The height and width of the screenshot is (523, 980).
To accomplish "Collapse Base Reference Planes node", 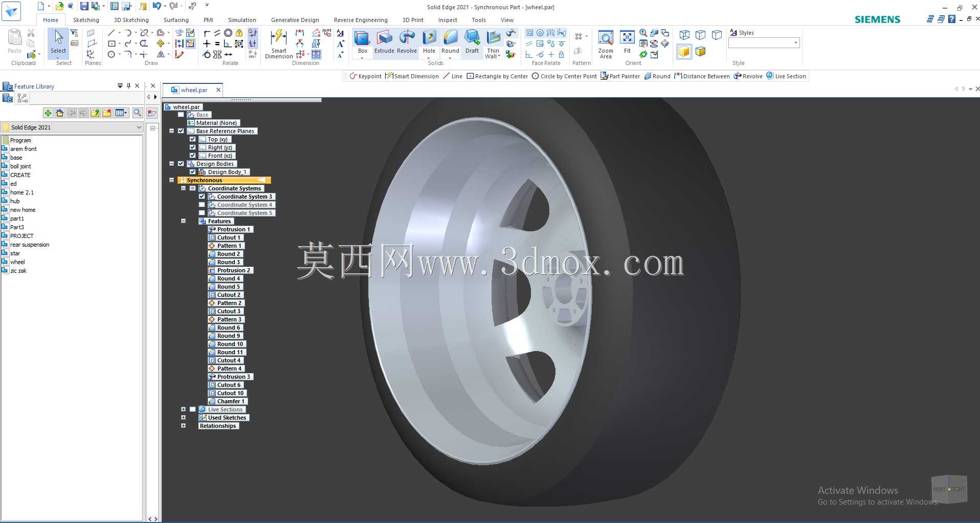I will [171, 131].
